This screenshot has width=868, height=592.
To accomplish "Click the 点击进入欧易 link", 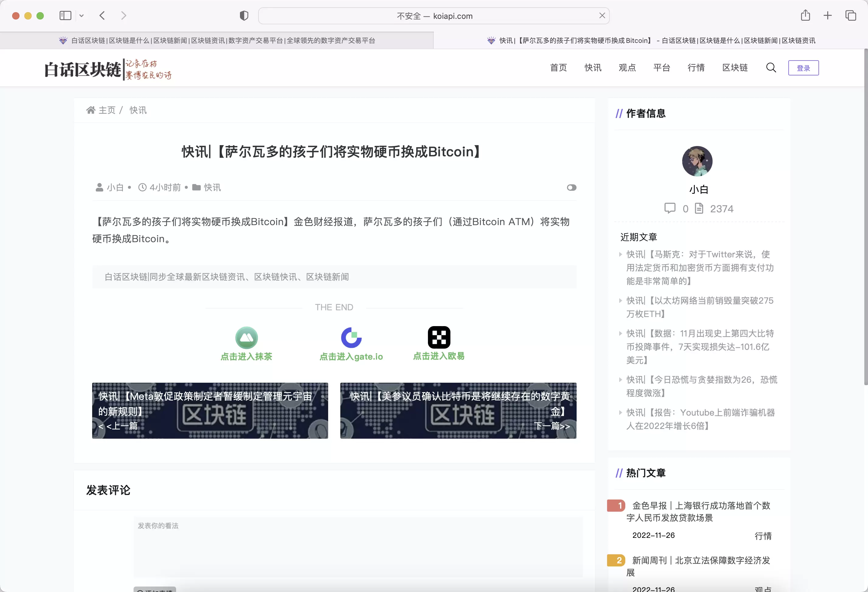I will click(439, 356).
